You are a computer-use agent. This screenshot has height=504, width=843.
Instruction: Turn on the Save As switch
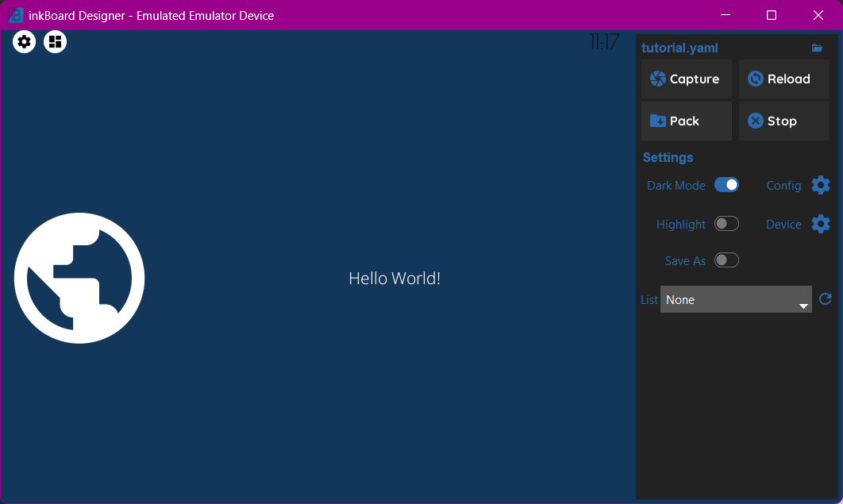(x=726, y=260)
